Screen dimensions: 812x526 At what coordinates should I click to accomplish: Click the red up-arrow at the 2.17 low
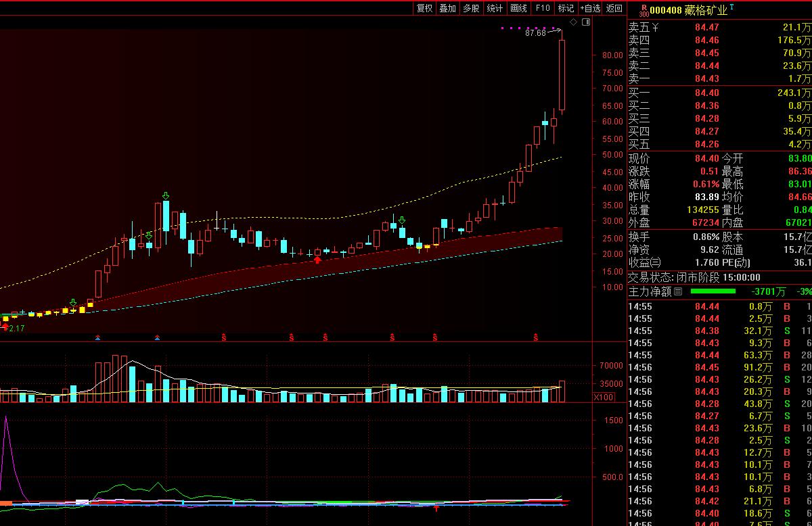pos(5,327)
